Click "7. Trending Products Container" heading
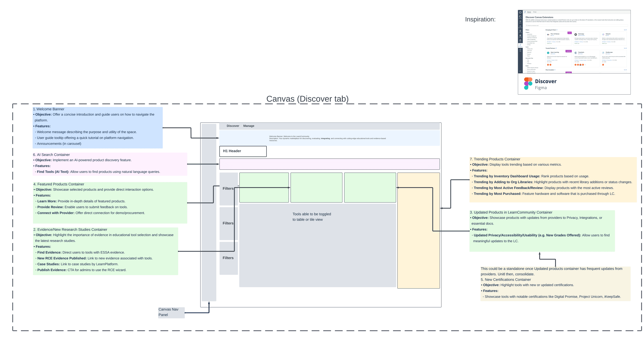The width and height of the screenshot is (644, 347). click(495, 159)
